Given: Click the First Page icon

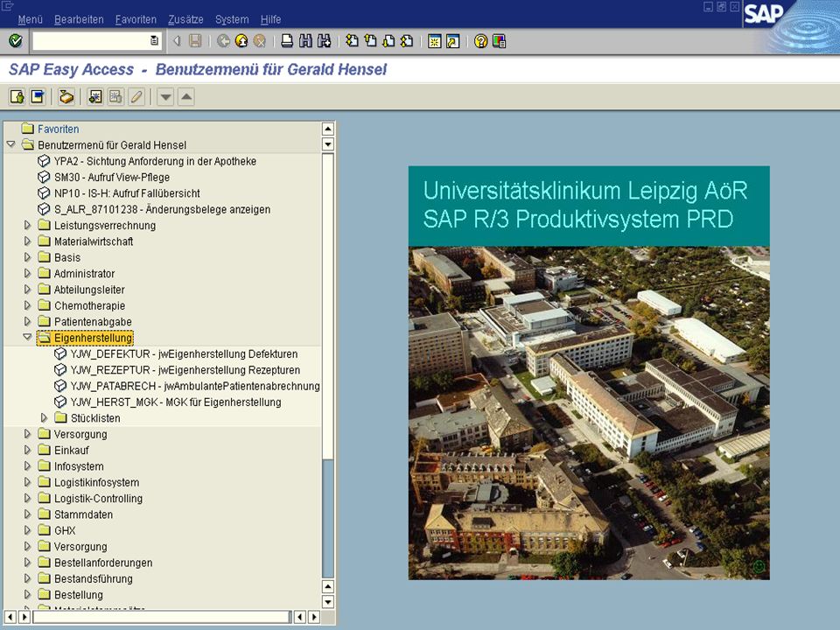Looking at the screenshot, I should [x=352, y=41].
